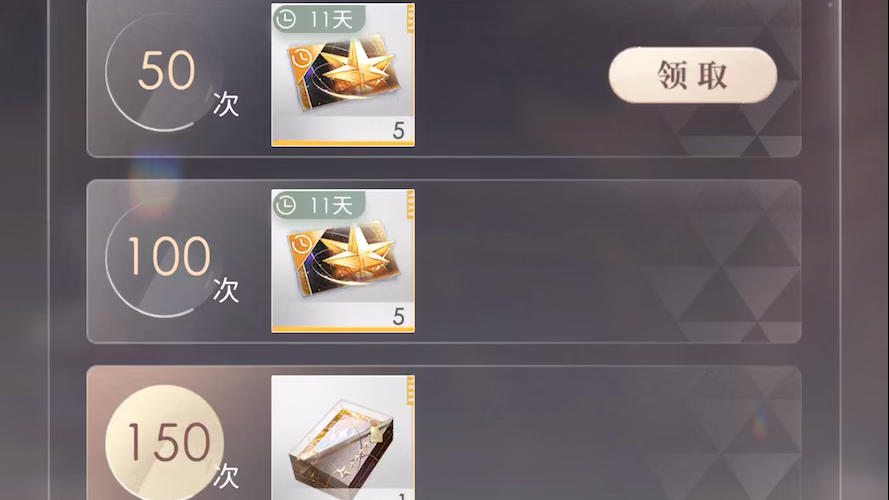Click orange corner tag on gift box card

coord(410,391)
